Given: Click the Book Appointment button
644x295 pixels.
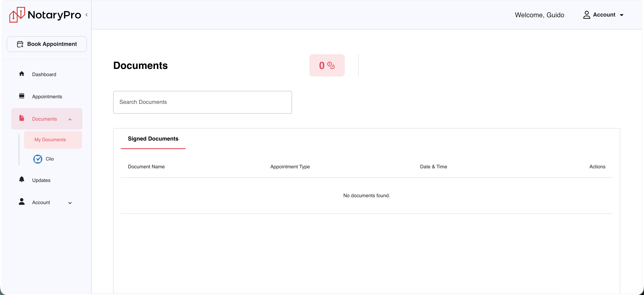Looking at the screenshot, I should pos(47,44).
